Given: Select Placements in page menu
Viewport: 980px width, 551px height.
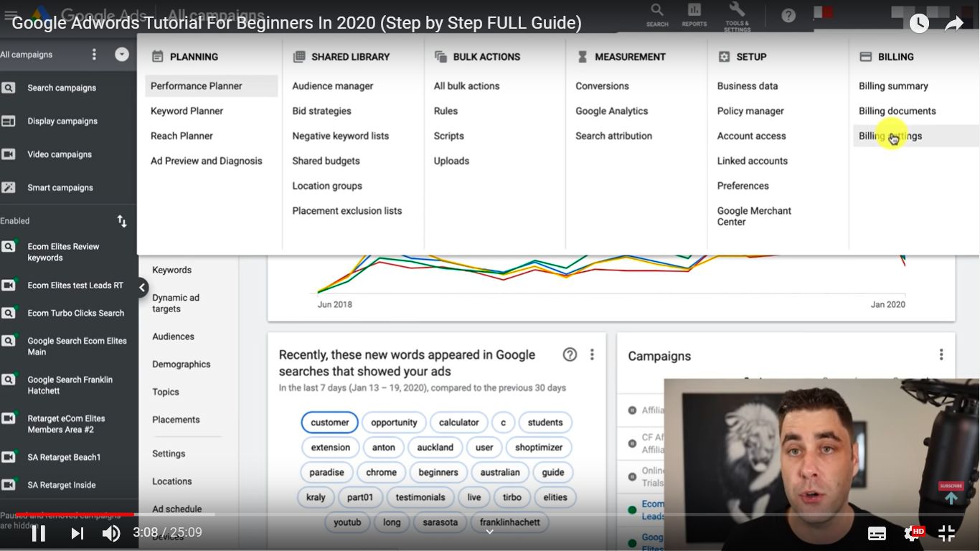Looking at the screenshot, I should coord(176,420).
